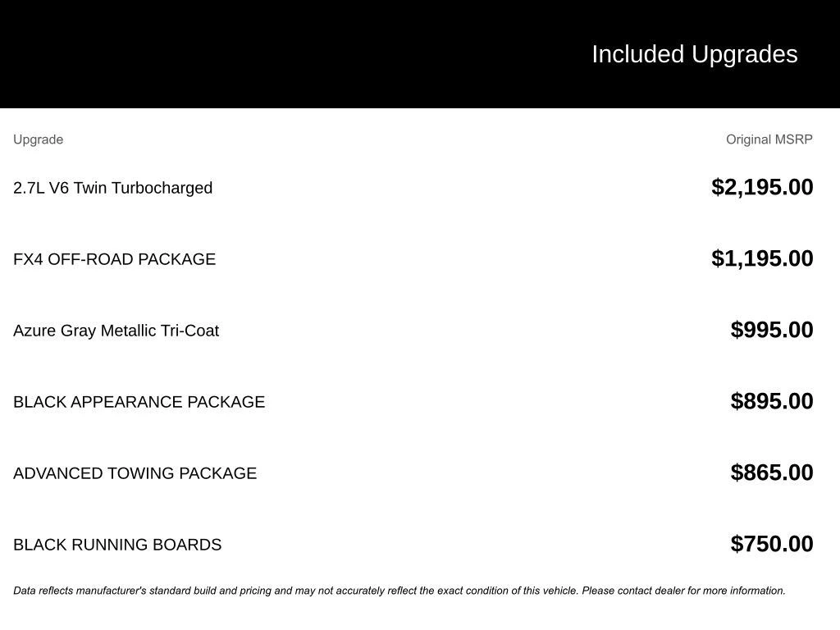The width and height of the screenshot is (840, 630).
Task: Select the ADVANCED TOWING PACKAGE entry
Action: pos(135,473)
